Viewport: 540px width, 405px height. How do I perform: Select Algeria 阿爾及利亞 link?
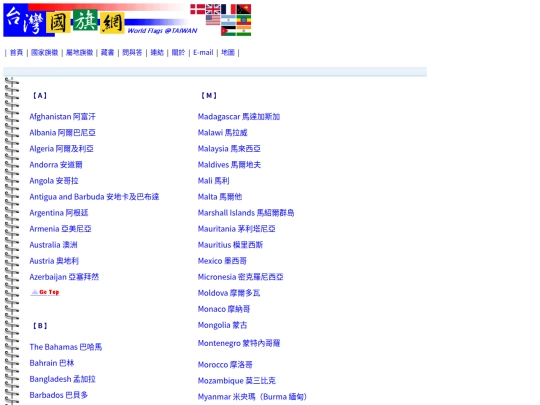[61, 149]
